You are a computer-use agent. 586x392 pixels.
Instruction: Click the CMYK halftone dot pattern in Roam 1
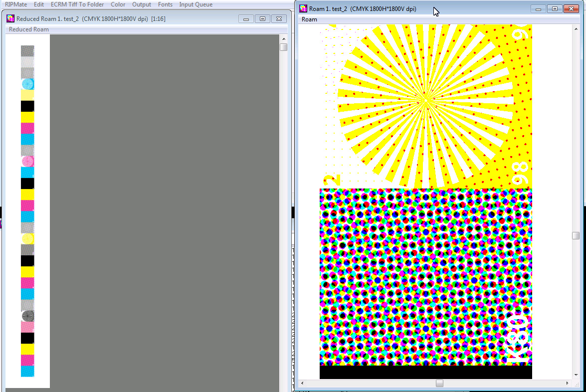(x=426, y=277)
